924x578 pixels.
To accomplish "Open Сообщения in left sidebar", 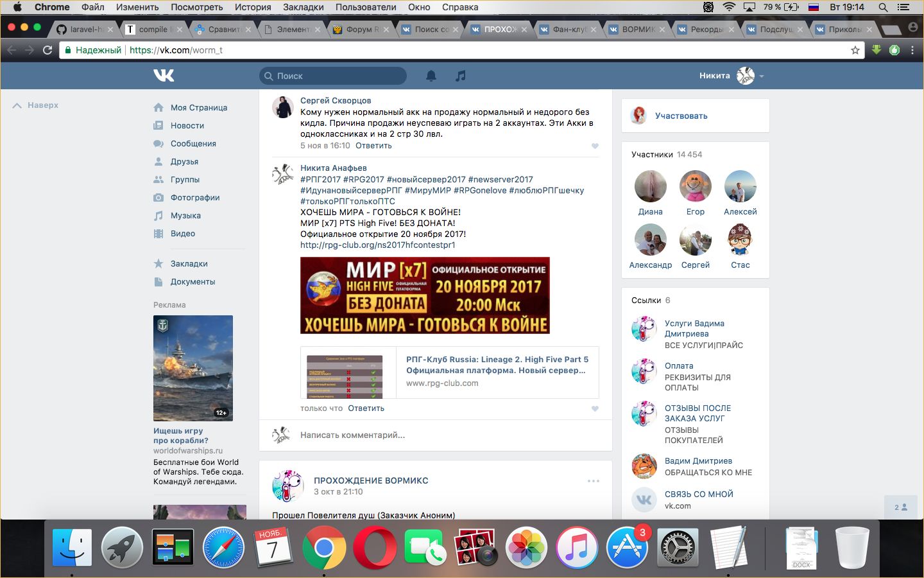I will click(193, 144).
